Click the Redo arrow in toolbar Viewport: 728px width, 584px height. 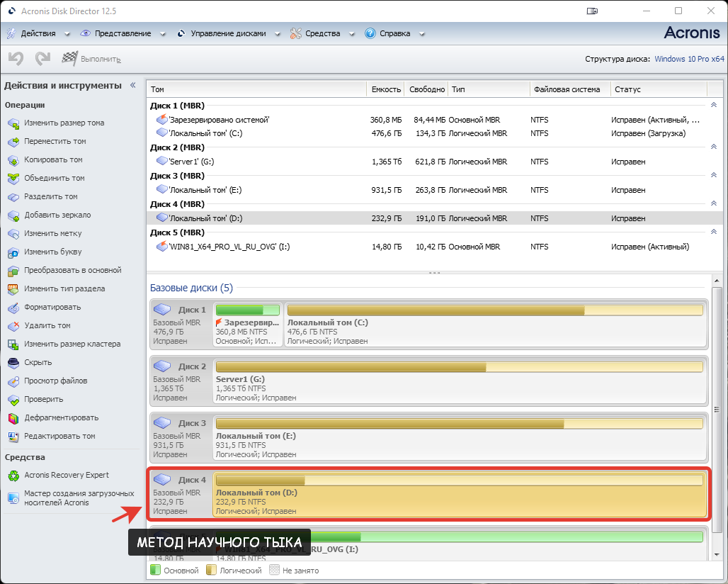pyautogui.click(x=42, y=59)
